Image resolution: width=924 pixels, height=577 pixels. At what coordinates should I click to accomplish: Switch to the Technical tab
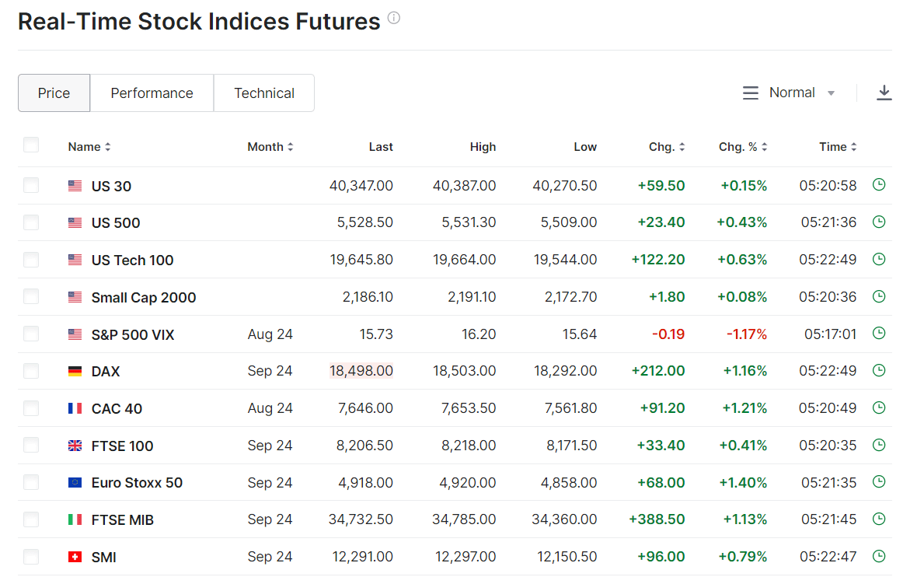264,93
